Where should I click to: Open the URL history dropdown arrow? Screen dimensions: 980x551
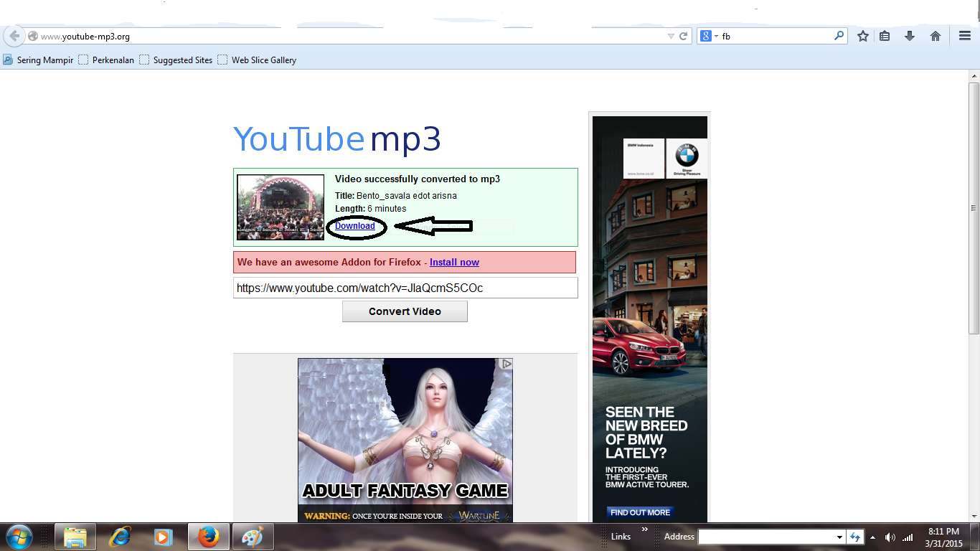click(x=671, y=36)
